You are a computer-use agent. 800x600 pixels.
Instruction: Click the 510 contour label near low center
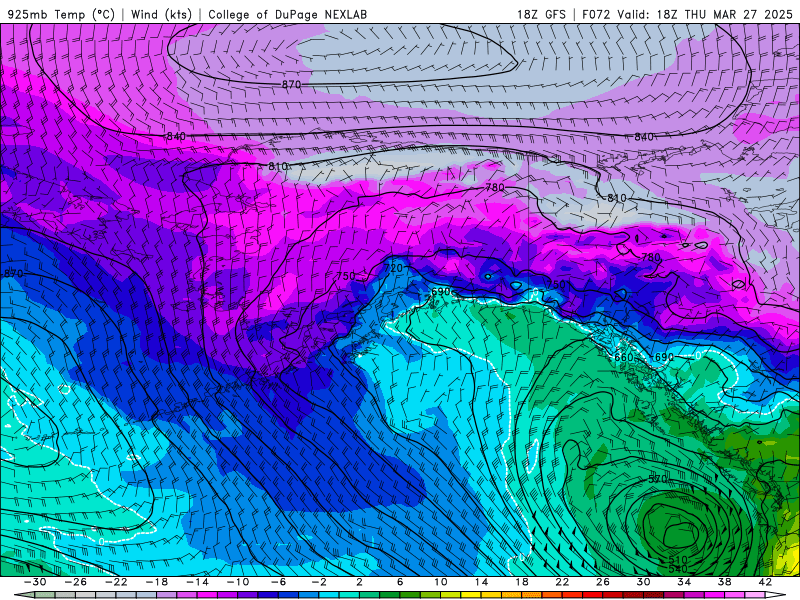678,560
